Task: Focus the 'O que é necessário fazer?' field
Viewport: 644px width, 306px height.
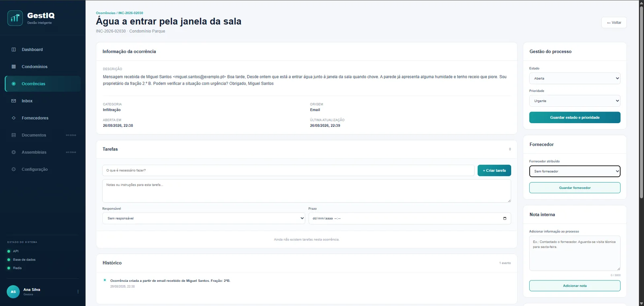Action: click(288, 171)
